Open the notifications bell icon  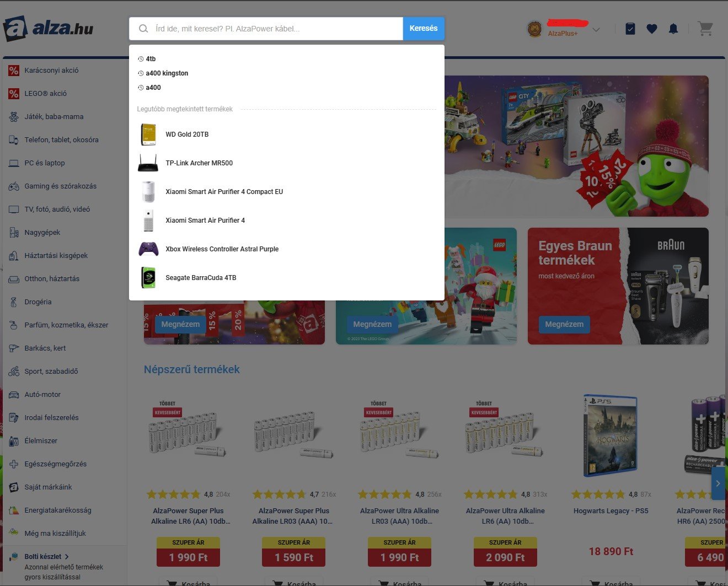[x=673, y=29]
